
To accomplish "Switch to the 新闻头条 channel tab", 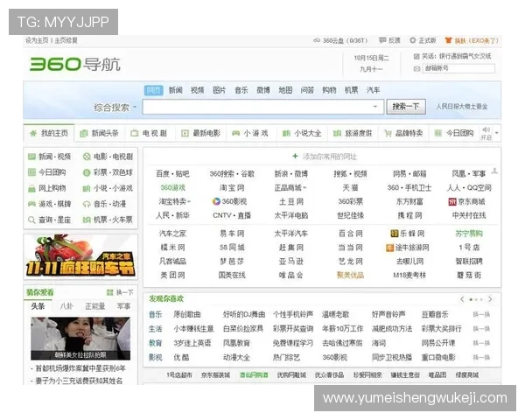I will (x=100, y=133).
